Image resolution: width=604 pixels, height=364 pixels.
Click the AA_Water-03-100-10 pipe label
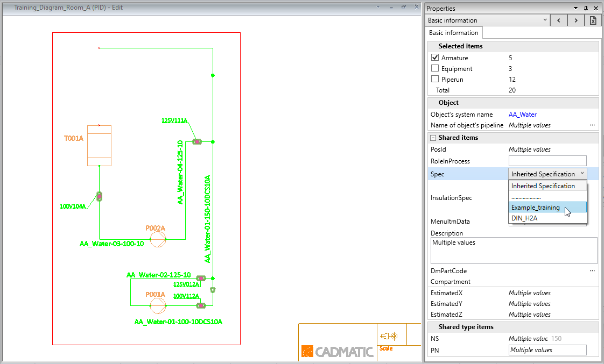click(x=112, y=244)
